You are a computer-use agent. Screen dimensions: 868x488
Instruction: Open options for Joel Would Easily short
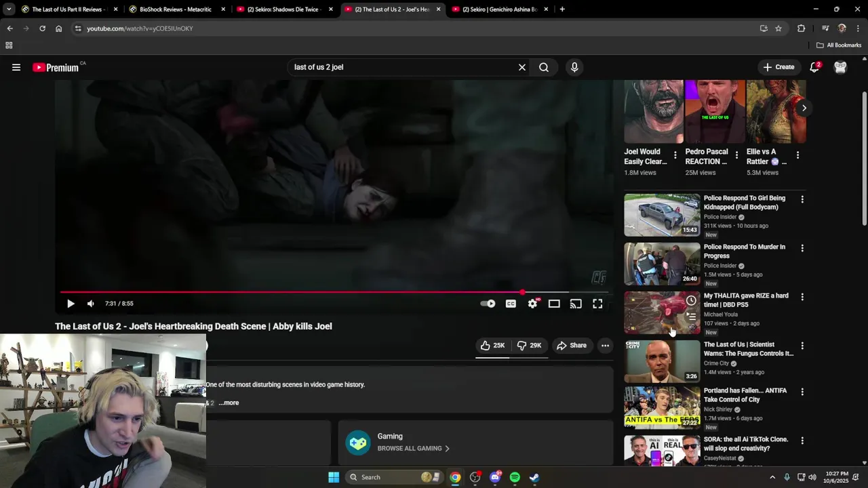675,155
